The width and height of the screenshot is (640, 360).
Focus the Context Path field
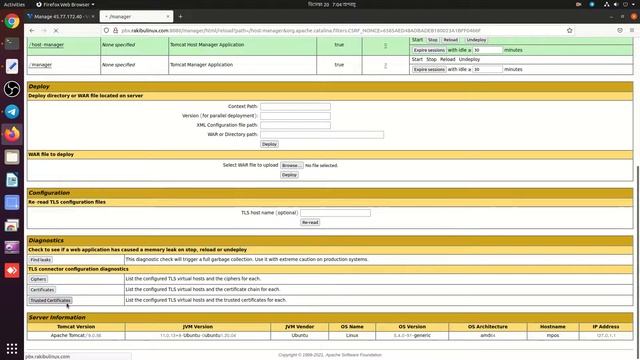pyautogui.click(x=296, y=107)
